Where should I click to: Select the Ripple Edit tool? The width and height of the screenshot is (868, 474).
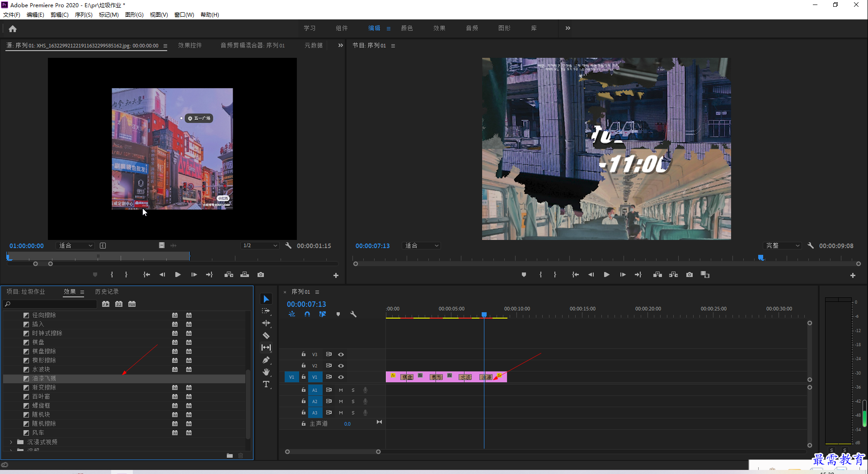tap(266, 323)
